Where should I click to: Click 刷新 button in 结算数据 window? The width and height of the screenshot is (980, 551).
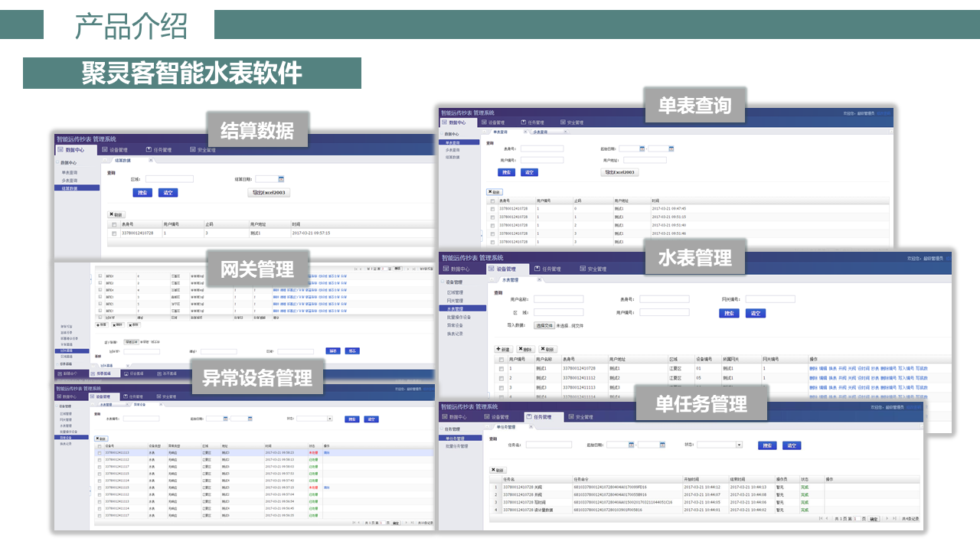[x=116, y=215]
